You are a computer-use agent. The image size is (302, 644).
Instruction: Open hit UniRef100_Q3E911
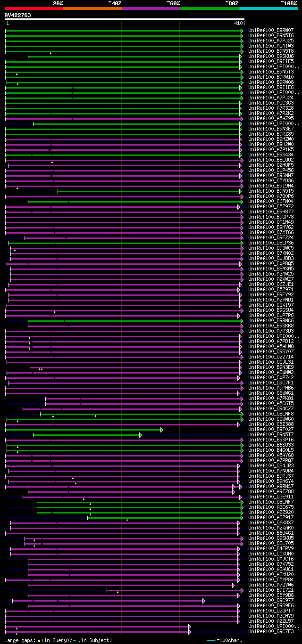pos(271,497)
